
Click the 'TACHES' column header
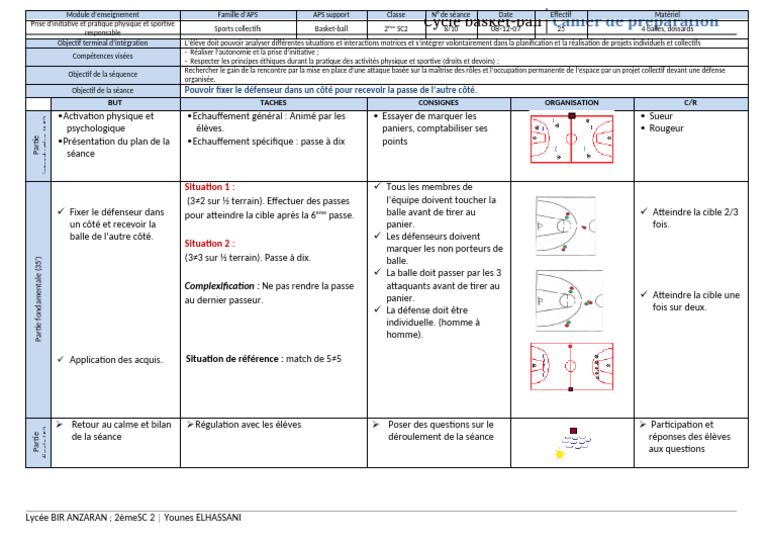point(273,103)
